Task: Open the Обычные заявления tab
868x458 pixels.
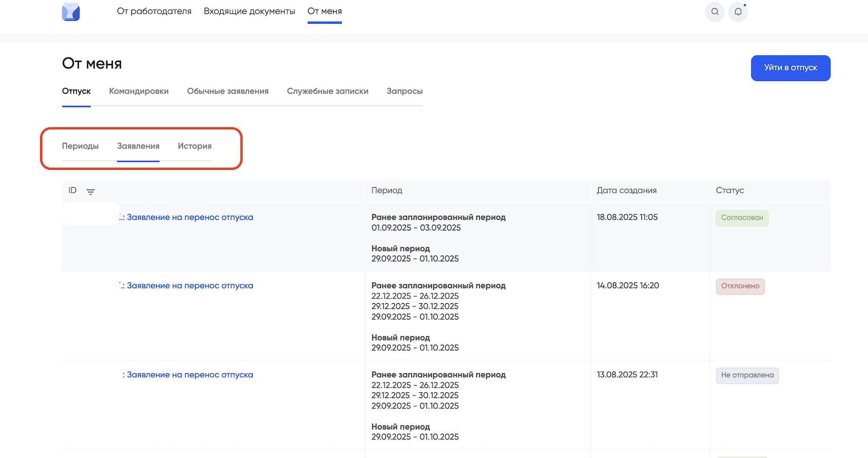Action: pos(227,91)
